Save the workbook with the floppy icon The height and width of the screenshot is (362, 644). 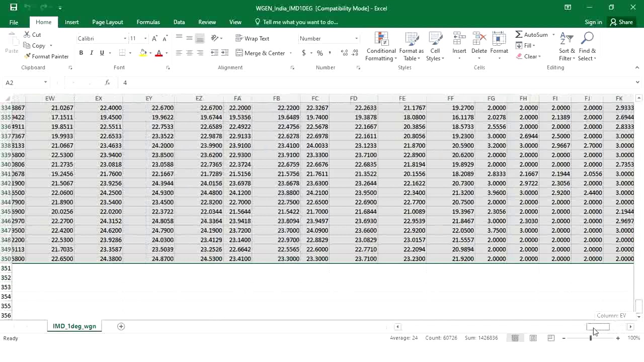[14, 8]
